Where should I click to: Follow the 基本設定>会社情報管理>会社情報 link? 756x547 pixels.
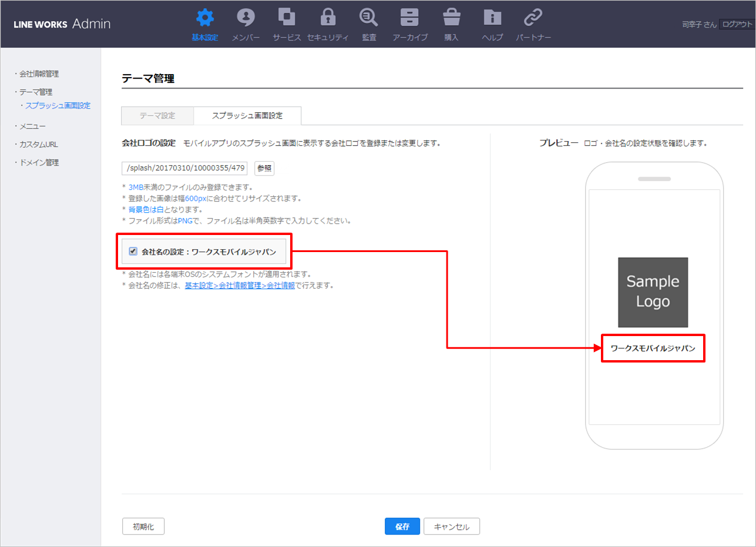coord(240,286)
